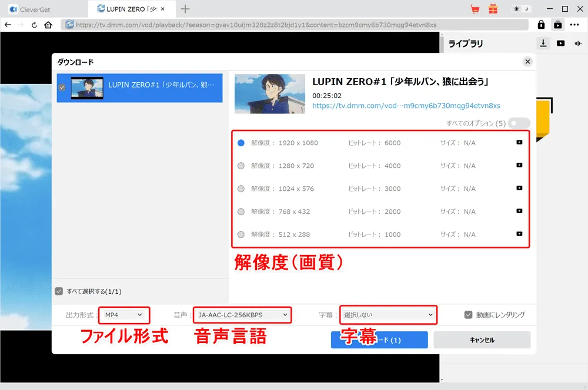588x390 pixels.
Task: Show video library icon
Action: click(560, 43)
